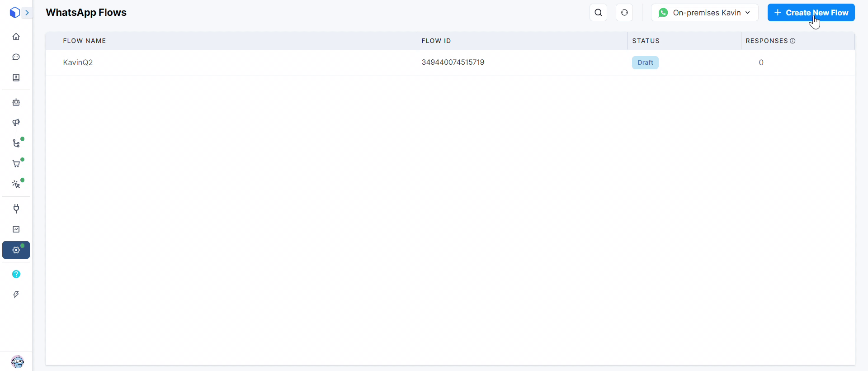Open the click-cursor sparkle sidebar icon
The height and width of the screenshot is (371, 868).
click(x=16, y=184)
